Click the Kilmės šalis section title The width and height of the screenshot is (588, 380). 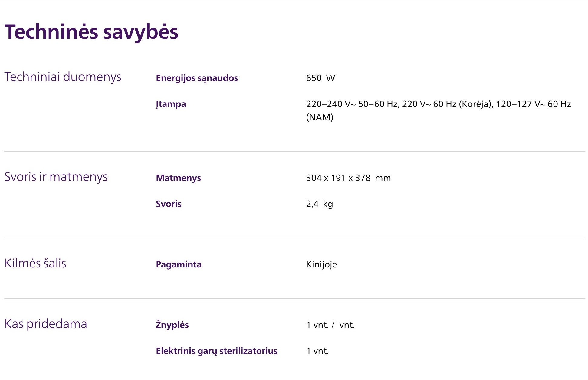pos(35,264)
